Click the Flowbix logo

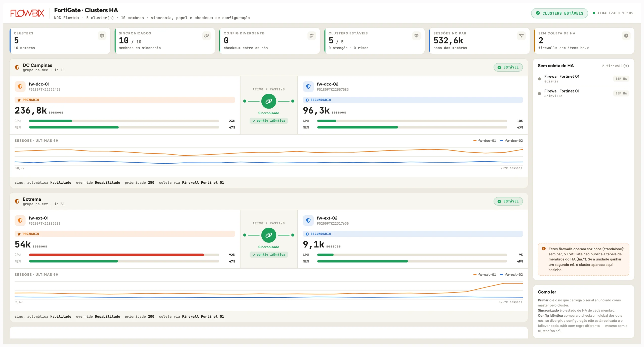click(x=27, y=13)
